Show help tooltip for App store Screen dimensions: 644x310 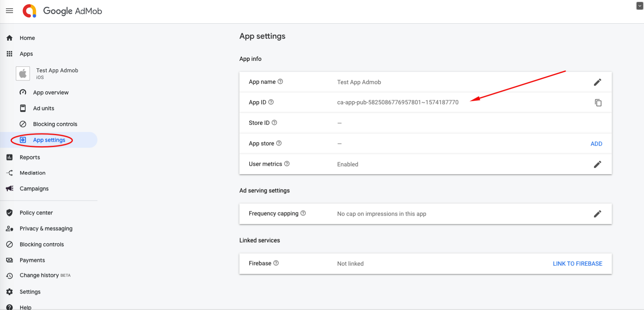(x=279, y=143)
